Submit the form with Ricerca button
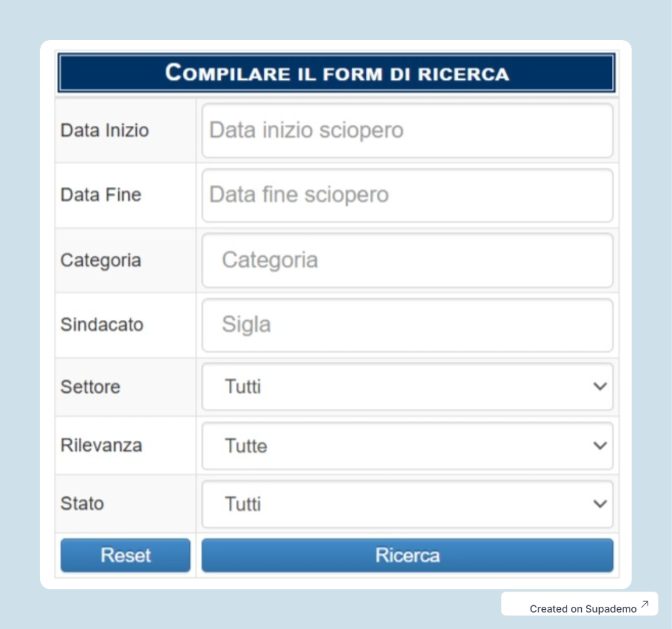Viewport: 672px width, 629px height. tap(407, 555)
